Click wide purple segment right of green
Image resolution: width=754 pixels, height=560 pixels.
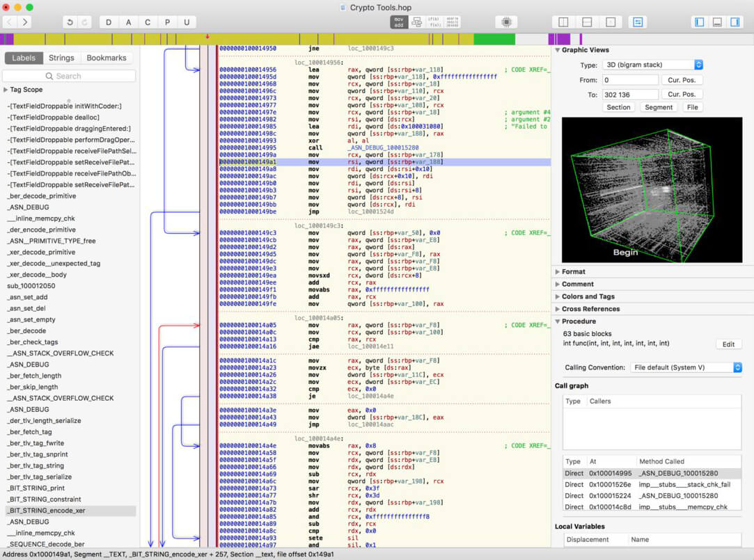(559, 40)
